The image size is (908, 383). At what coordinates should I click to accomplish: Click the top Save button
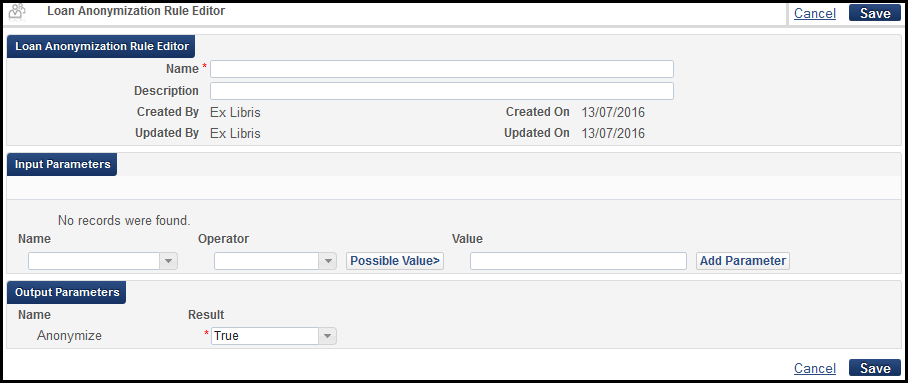[x=874, y=13]
